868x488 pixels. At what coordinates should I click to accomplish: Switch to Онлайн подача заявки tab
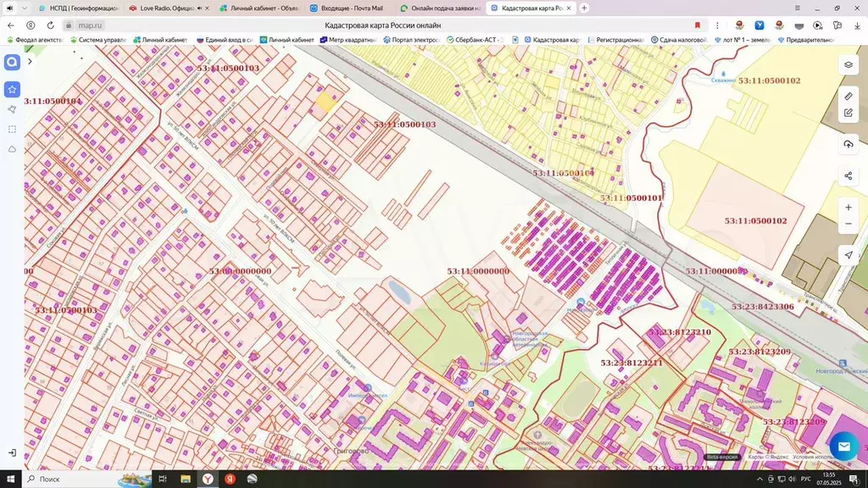point(440,8)
